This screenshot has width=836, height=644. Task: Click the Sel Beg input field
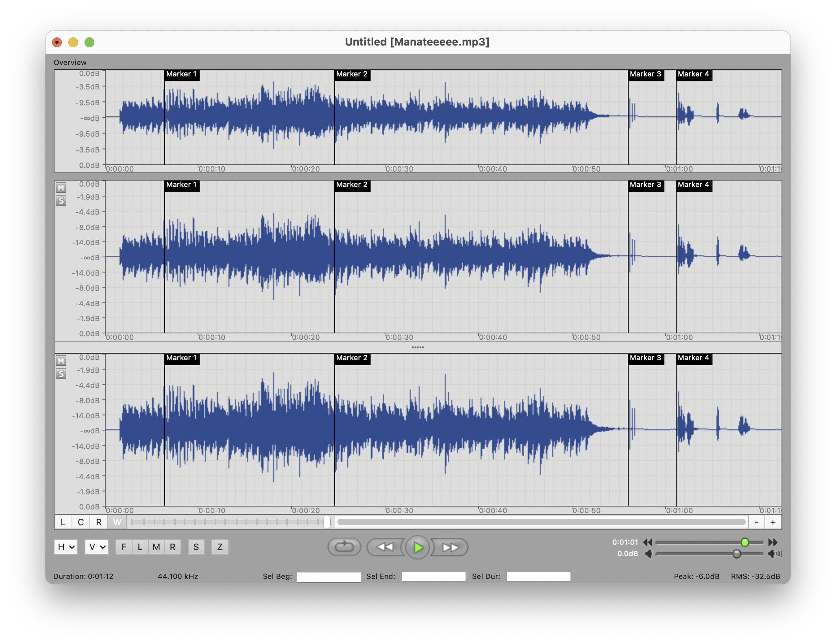coord(329,577)
